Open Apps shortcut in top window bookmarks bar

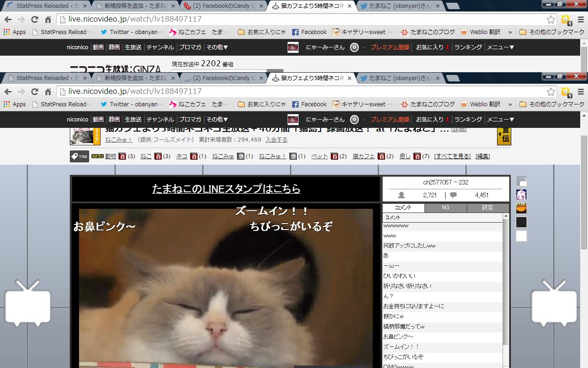(15, 32)
